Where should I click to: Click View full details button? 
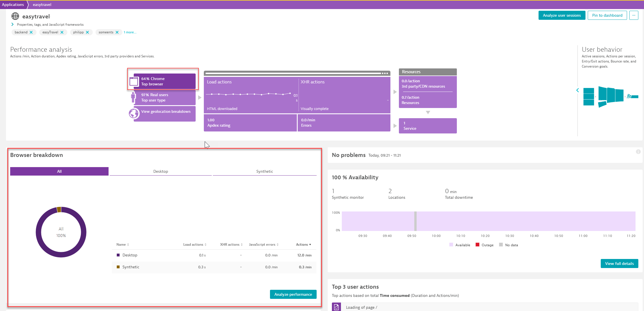point(619,264)
